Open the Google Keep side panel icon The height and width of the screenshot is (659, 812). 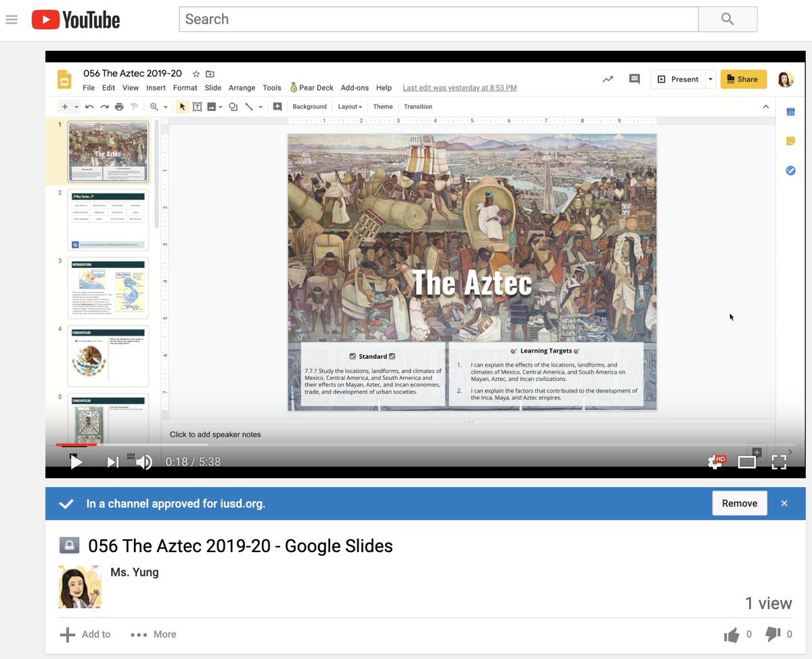point(790,141)
